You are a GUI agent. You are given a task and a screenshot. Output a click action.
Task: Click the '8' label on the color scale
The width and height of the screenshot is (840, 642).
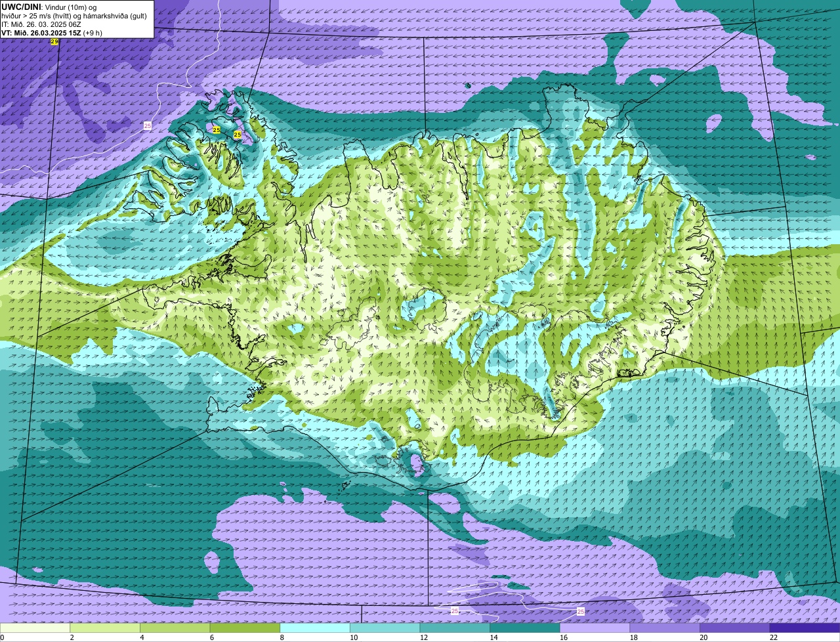click(282, 637)
